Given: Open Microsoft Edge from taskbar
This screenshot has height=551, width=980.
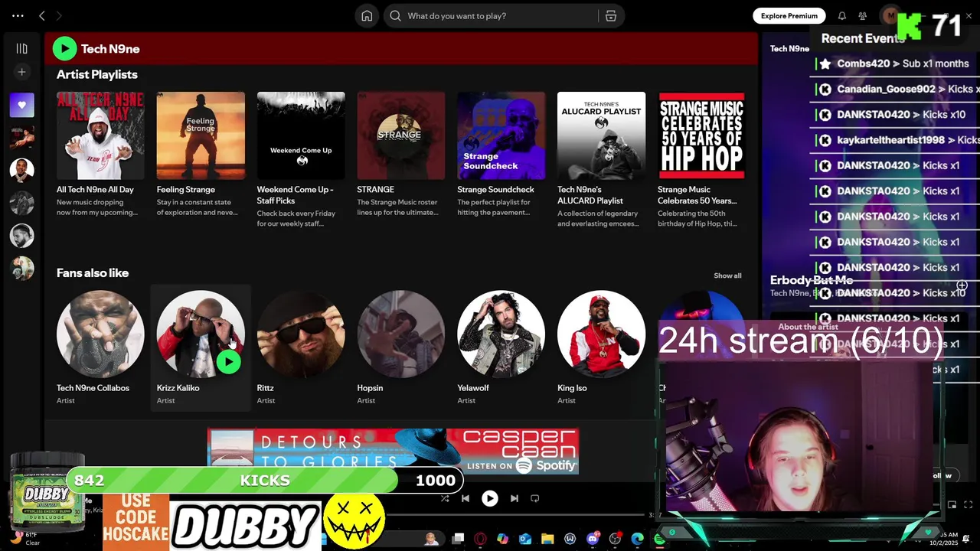Looking at the screenshot, I should tap(637, 539).
